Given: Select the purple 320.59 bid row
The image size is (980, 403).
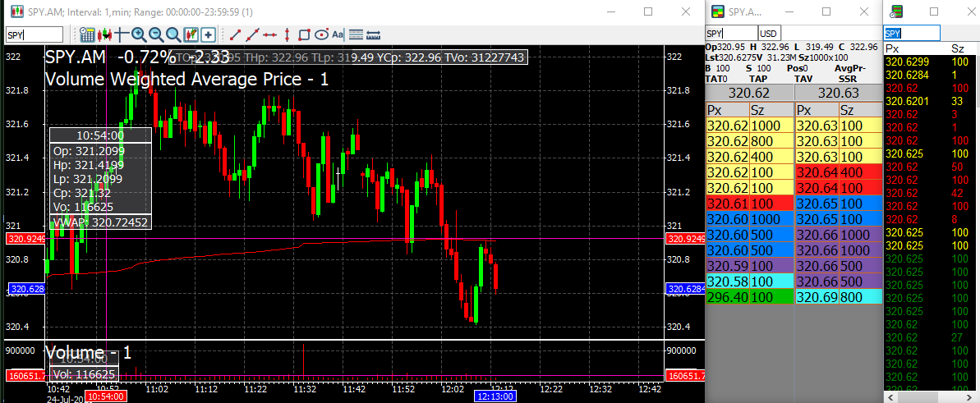Looking at the screenshot, I should (x=748, y=265).
